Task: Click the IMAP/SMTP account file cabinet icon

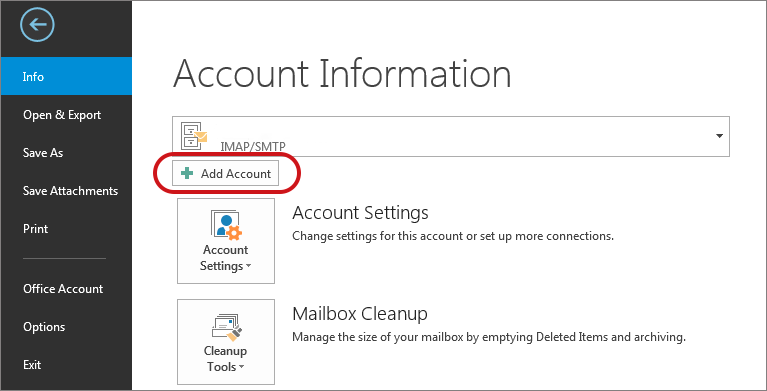Action: coord(194,136)
